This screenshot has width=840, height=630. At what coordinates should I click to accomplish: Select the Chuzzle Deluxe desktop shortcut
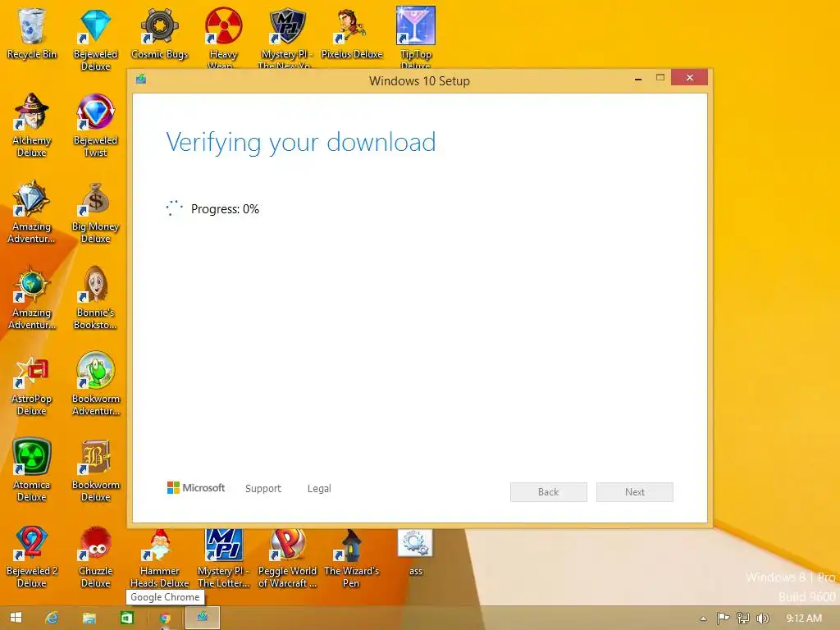(95, 556)
